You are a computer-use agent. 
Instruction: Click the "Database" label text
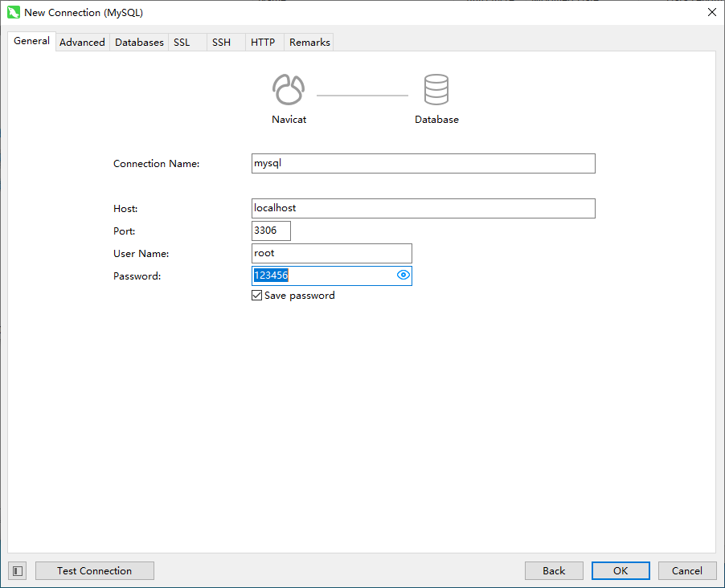436,119
